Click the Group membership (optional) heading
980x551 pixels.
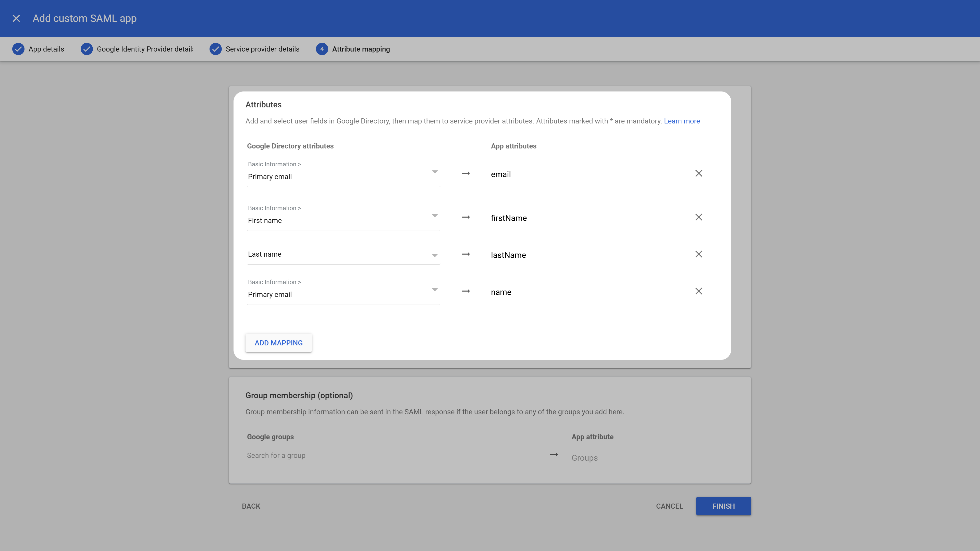pos(299,395)
